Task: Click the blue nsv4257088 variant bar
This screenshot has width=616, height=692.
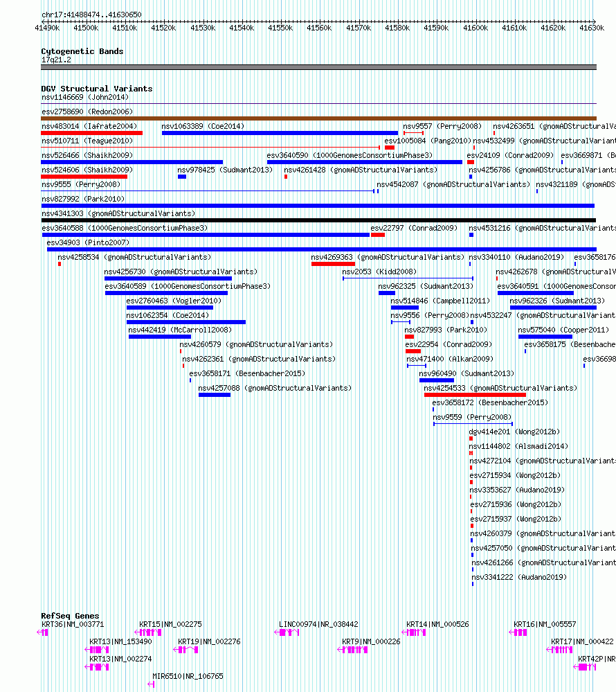Action: (x=215, y=395)
